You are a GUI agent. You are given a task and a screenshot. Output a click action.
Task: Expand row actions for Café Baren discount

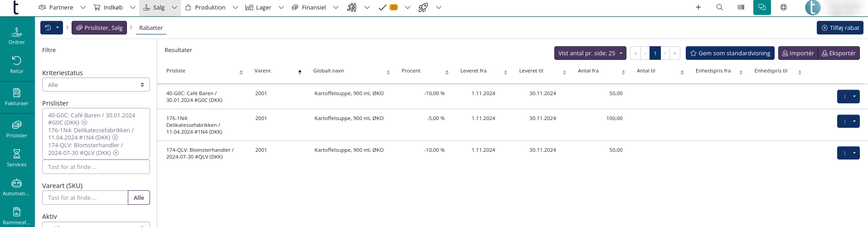854,97
